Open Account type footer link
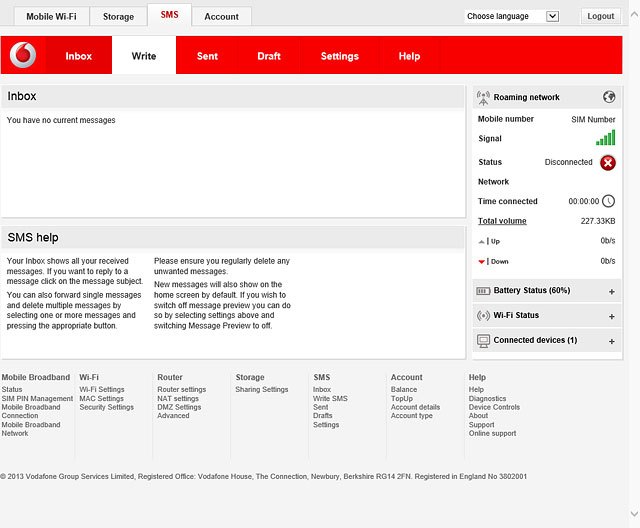 pos(411,415)
